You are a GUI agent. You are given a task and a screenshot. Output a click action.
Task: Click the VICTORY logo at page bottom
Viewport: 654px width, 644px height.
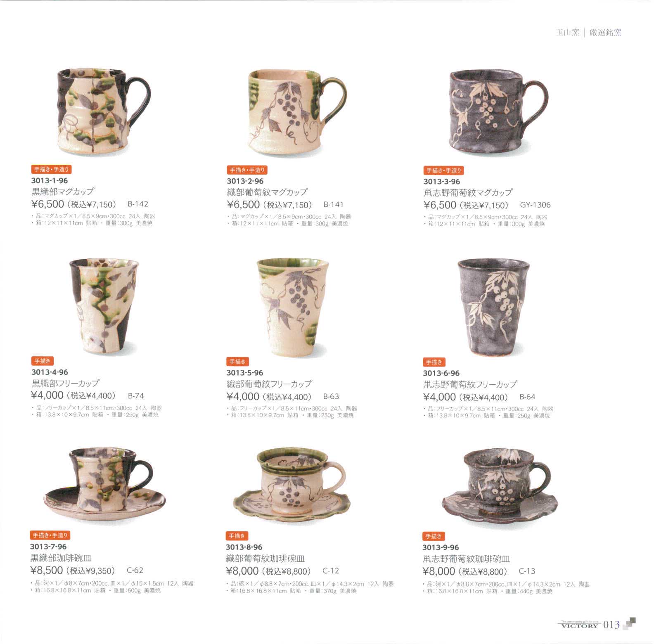(x=580, y=625)
